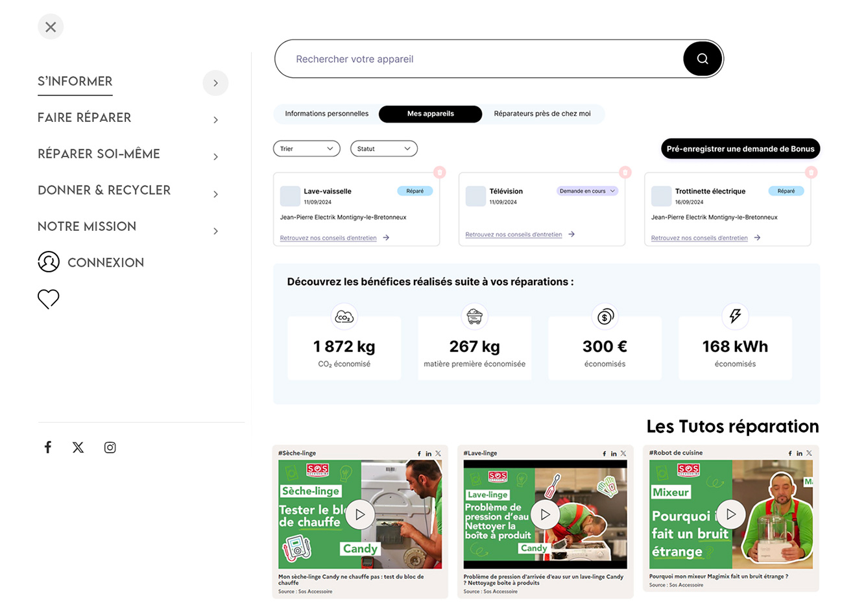This screenshot has width=855, height=616.
Task: Play the Lave-linge pression d'eau video
Action: [x=546, y=514]
